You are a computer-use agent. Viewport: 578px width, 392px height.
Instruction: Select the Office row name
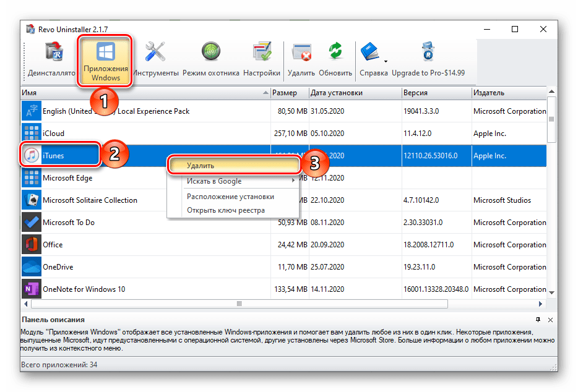tap(53, 245)
